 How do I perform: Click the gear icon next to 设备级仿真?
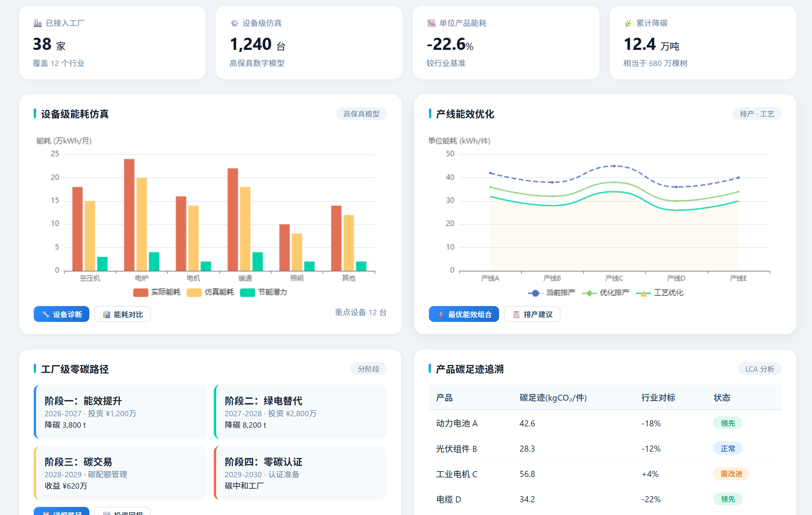coord(234,23)
